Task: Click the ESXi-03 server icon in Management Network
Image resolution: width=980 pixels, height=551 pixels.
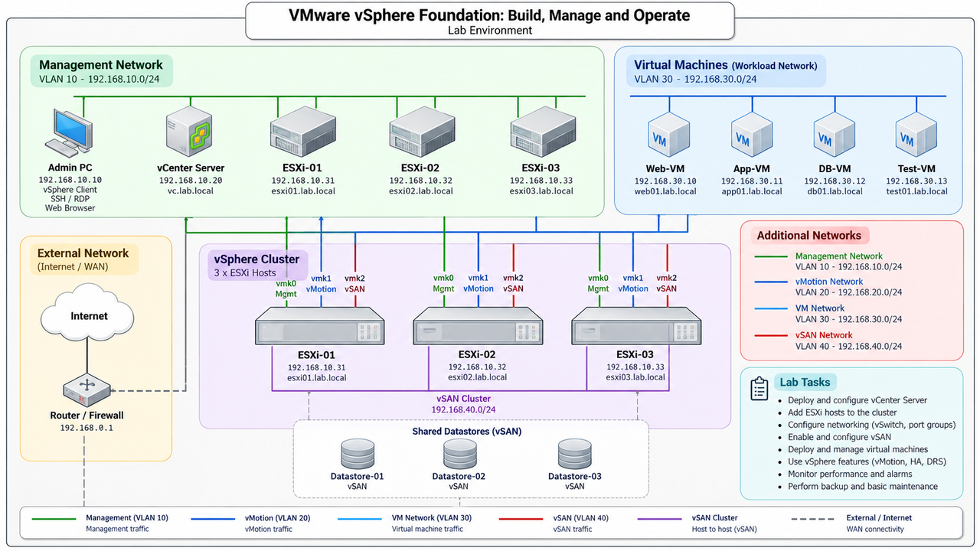Action: pyautogui.click(x=543, y=132)
